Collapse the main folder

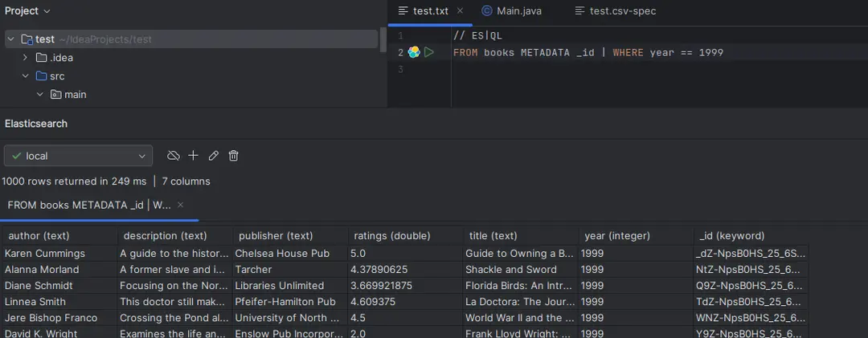40,95
